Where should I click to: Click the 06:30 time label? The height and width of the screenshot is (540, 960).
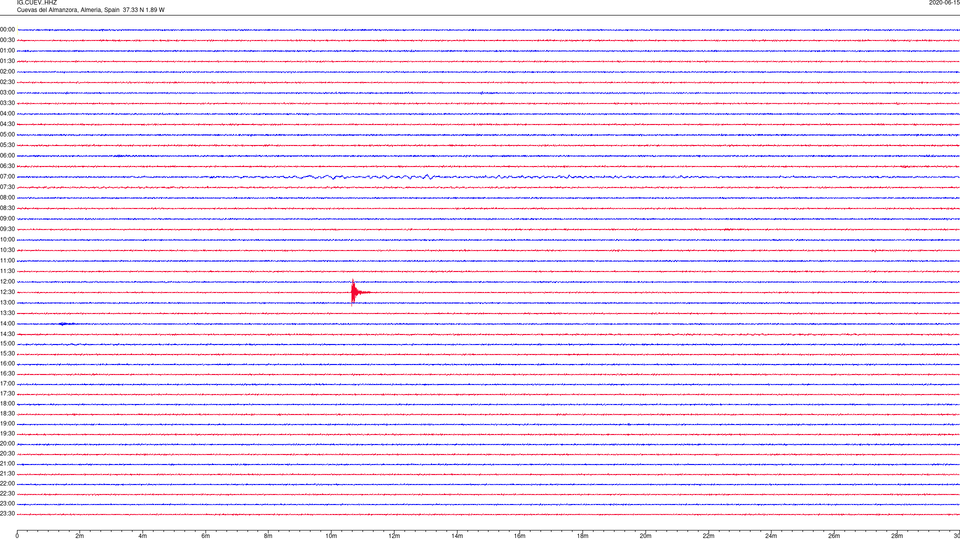pos(7,167)
